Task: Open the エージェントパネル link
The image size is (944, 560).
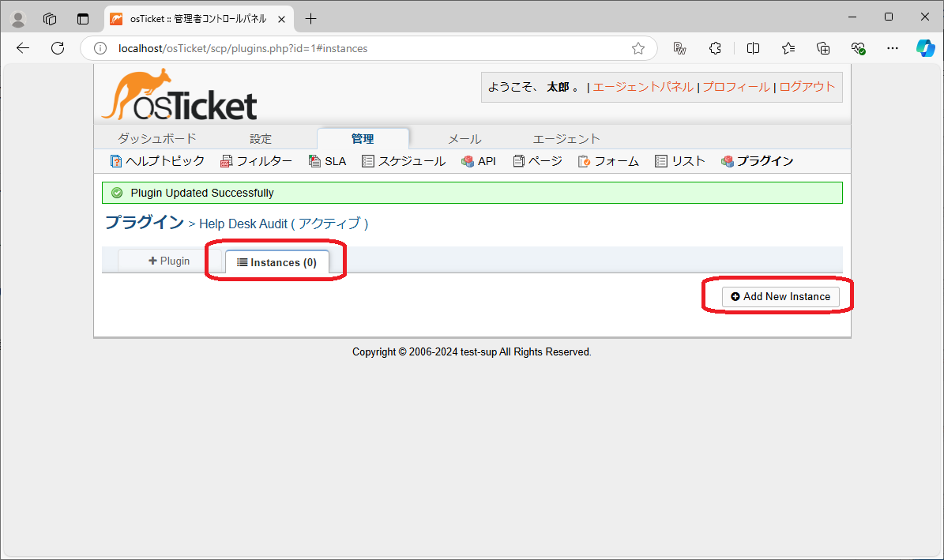Action: pyautogui.click(x=643, y=87)
